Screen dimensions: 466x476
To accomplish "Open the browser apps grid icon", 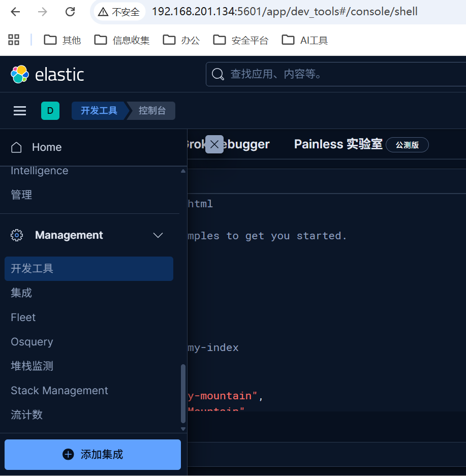I will pos(14,40).
